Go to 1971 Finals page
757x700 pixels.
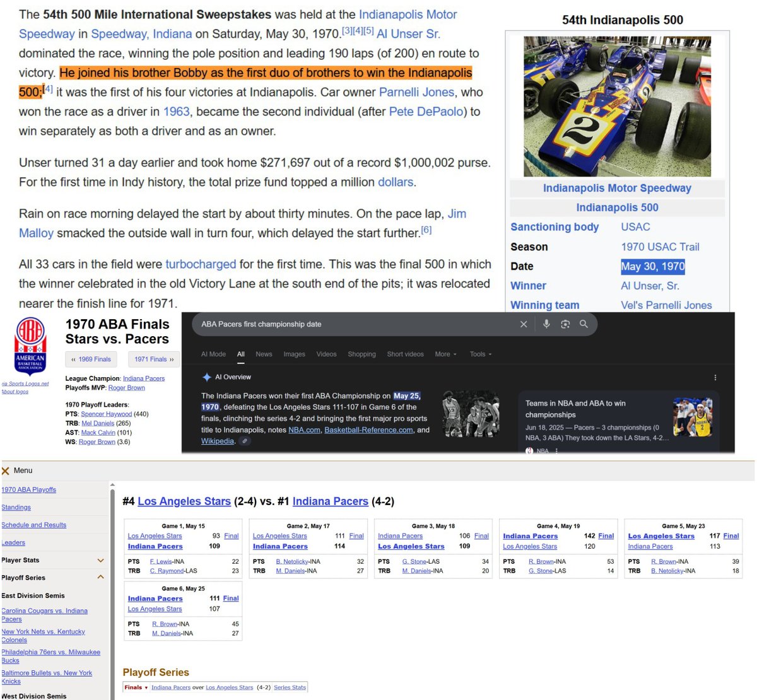[154, 359]
